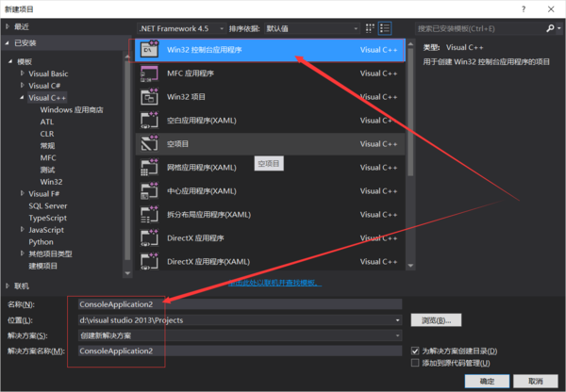Click the category tree scroll down arrow
566x392 pixels.
point(127,273)
